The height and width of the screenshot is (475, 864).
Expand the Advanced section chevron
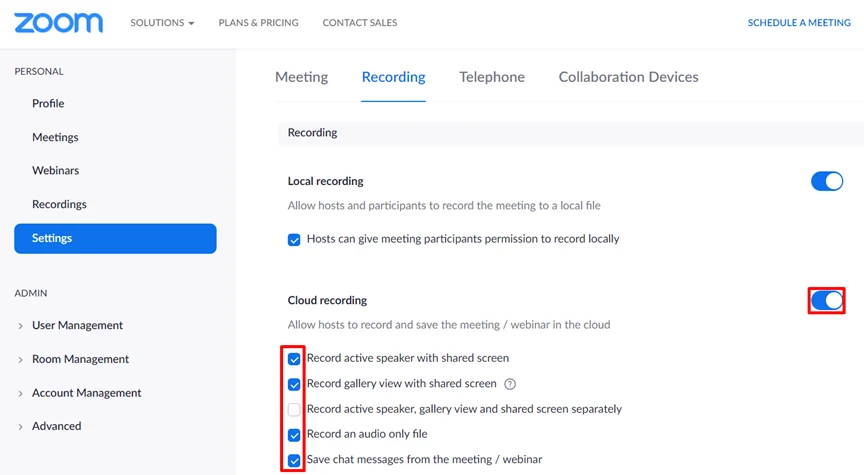point(20,427)
